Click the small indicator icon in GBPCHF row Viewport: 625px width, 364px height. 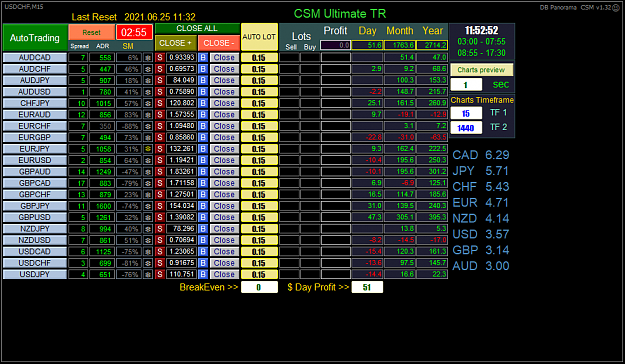[x=148, y=195]
